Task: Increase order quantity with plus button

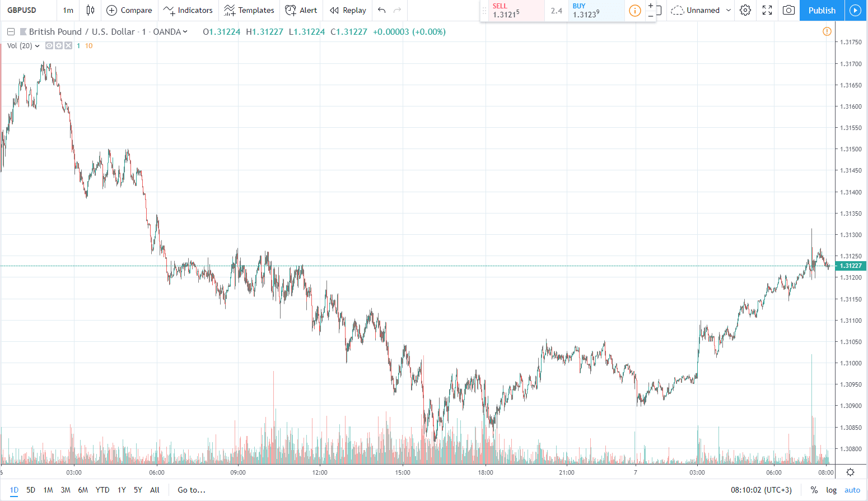Action: tap(650, 5)
